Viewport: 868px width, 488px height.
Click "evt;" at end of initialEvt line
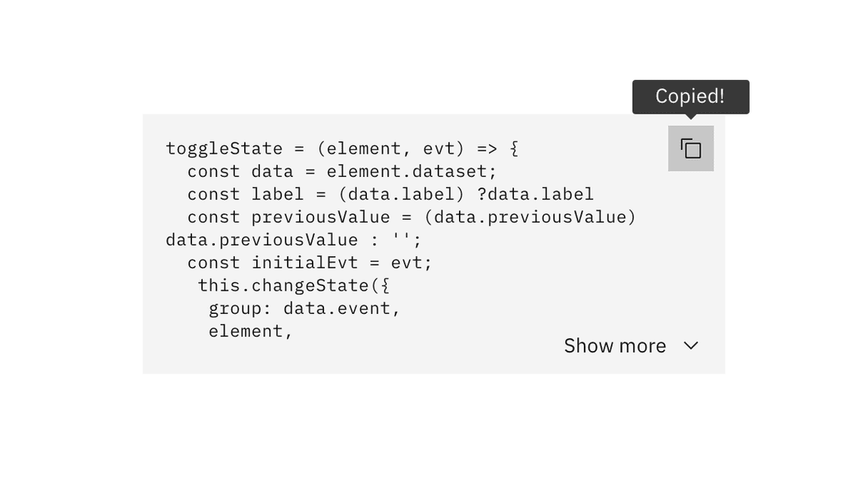pos(411,263)
